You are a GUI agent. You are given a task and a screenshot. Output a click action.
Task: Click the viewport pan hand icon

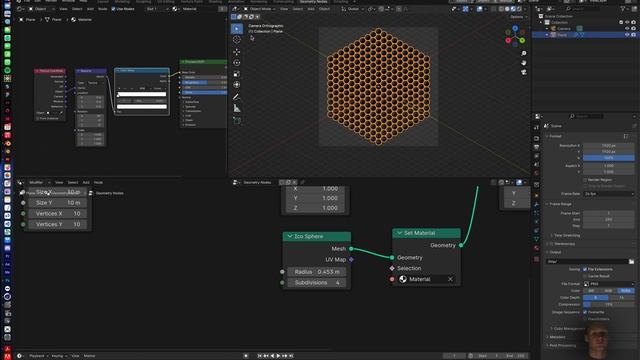pyautogui.click(x=524, y=63)
